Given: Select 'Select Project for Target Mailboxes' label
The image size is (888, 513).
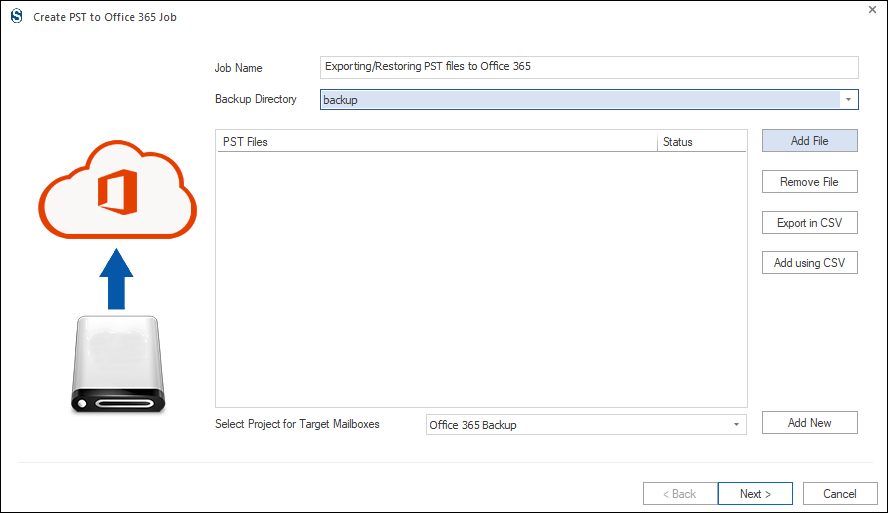Looking at the screenshot, I should [x=297, y=424].
